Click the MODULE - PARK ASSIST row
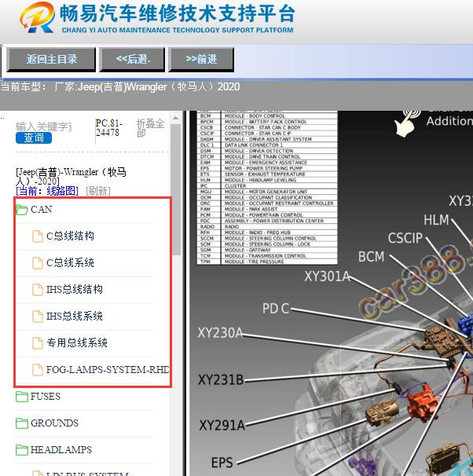This screenshot has width=473, height=476. click(x=267, y=209)
